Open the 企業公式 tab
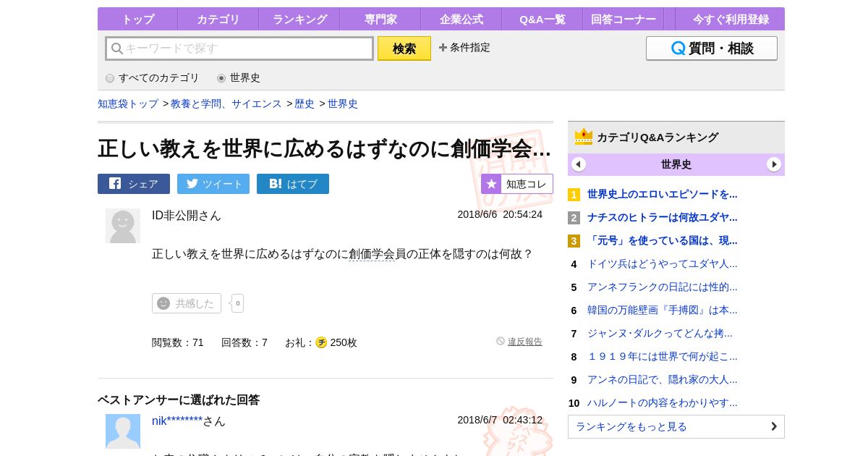The width and height of the screenshot is (868, 456). click(461, 19)
